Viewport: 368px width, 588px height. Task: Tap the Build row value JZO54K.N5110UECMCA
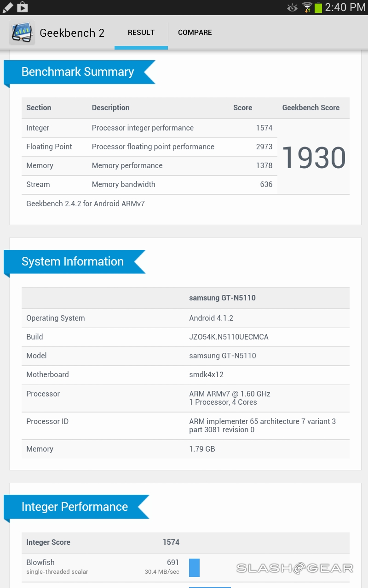coord(229,337)
